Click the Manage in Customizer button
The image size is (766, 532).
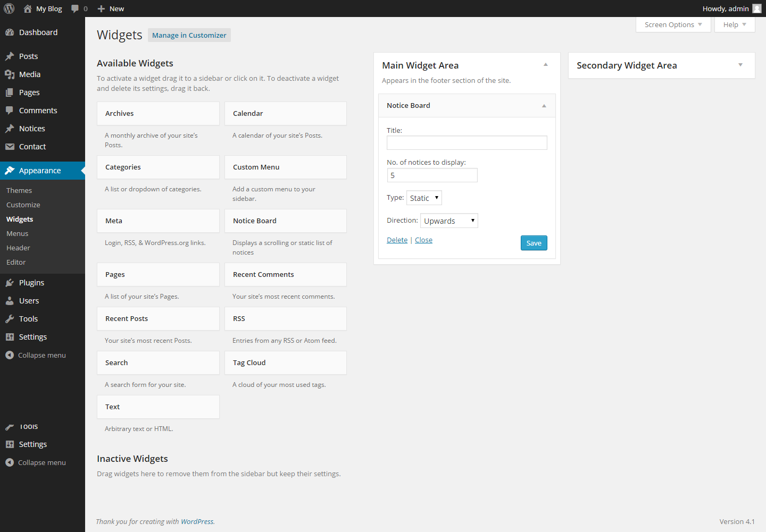[x=189, y=35]
